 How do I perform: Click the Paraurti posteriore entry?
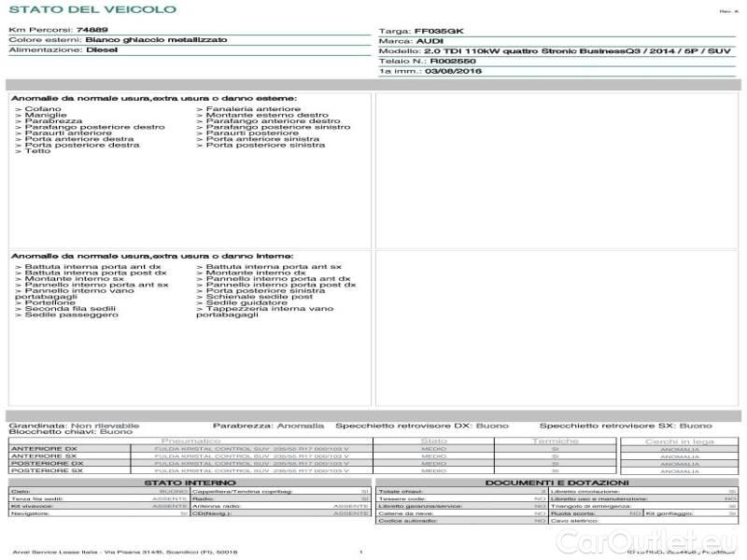247,133
